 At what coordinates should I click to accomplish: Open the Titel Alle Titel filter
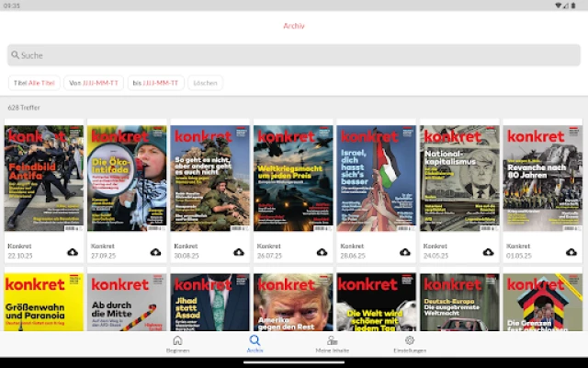point(35,83)
